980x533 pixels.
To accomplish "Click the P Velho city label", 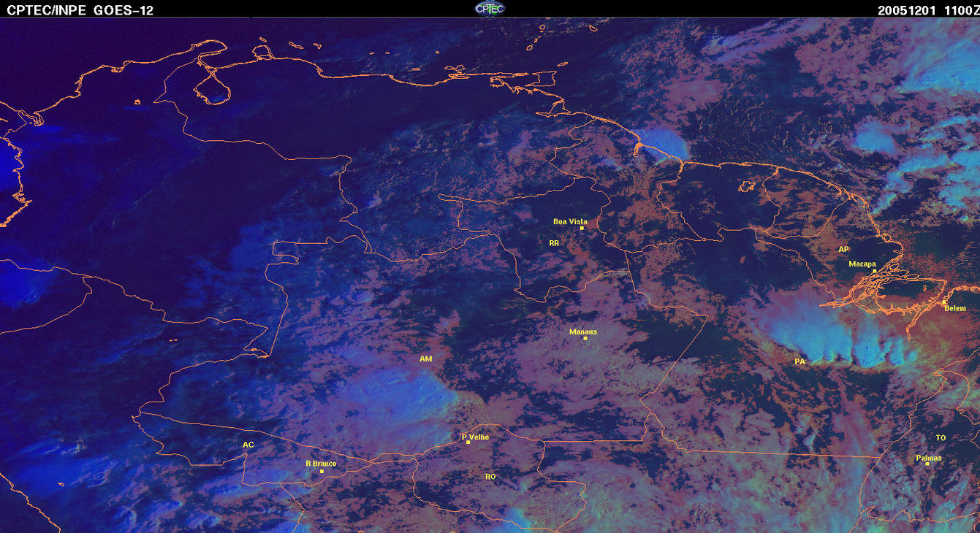I will click(475, 437).
